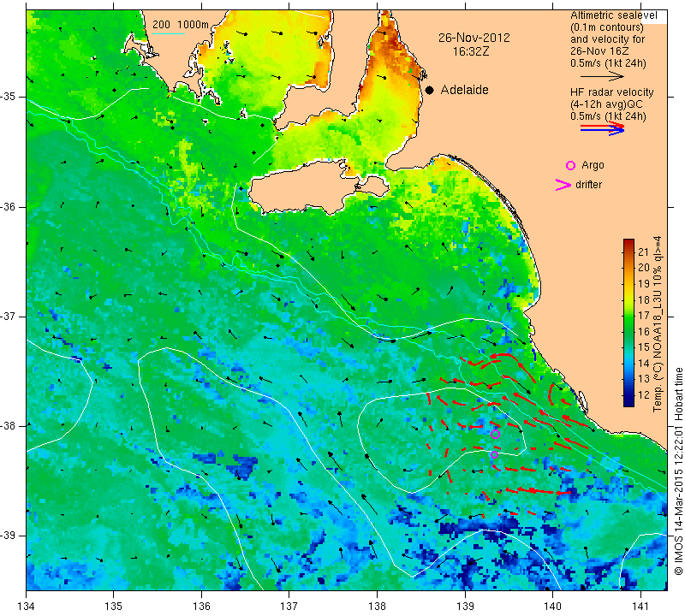Screen dimensions: 685x616
Task: Click latitude axis label -37
Action: click(x=9, y=316)
